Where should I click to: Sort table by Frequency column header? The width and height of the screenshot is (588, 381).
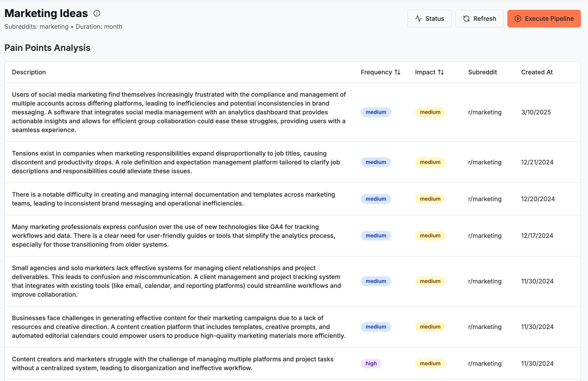pyautogui.click(x=376, y=72)
